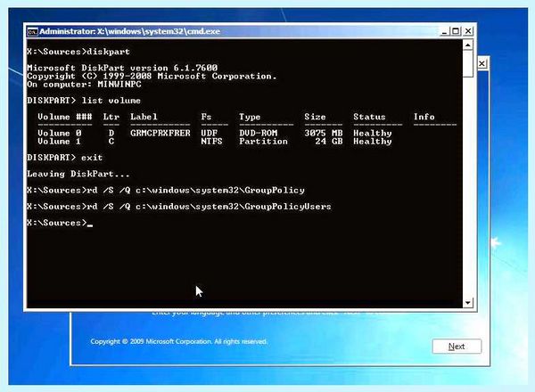This screenshot has height=392, width=535.
Task: Click the console vertical scrollbar thumb
Action: tap(468, 64)
